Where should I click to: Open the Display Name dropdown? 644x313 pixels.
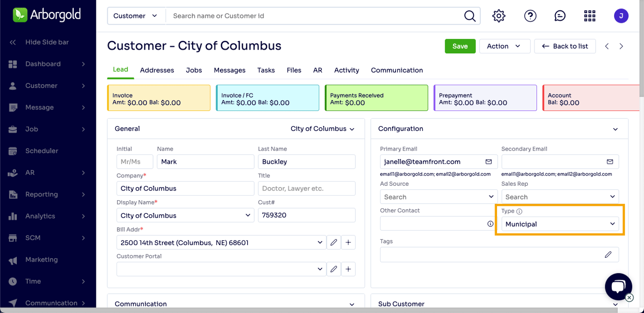click(185, 216)
